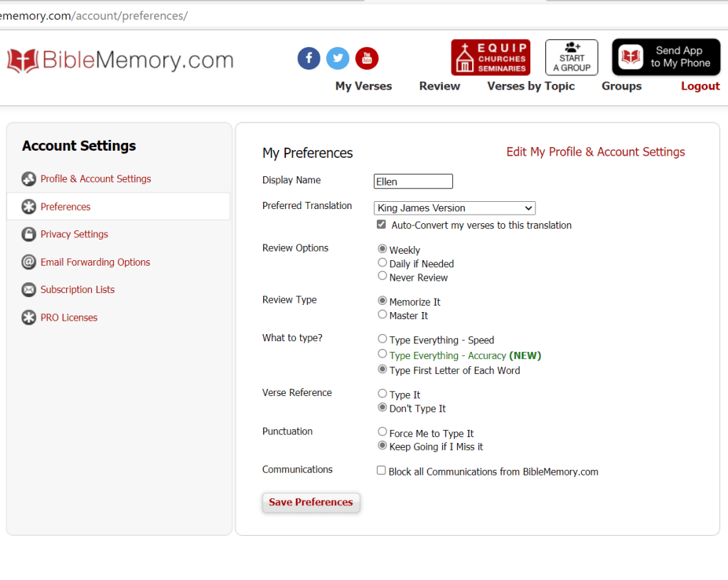Click Send App to My Phone

tap(666, 57)
